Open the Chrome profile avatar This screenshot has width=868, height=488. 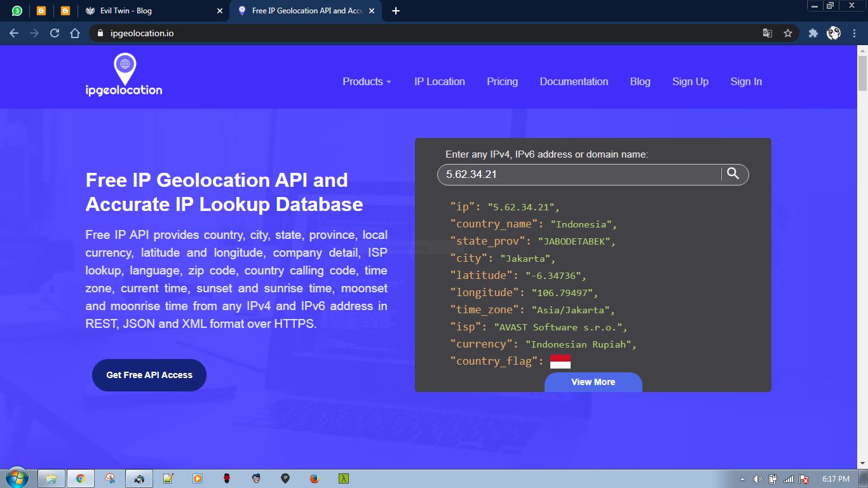click(x=834, y=33)
